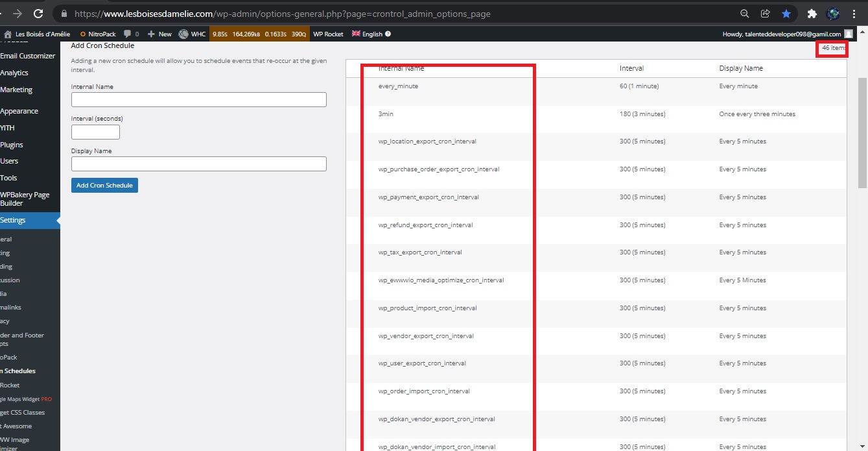Viewport: 868px width, 451px height.
Task: Click the '60 (1 minute)' interval cell
Action: click(x=639, y=86)
